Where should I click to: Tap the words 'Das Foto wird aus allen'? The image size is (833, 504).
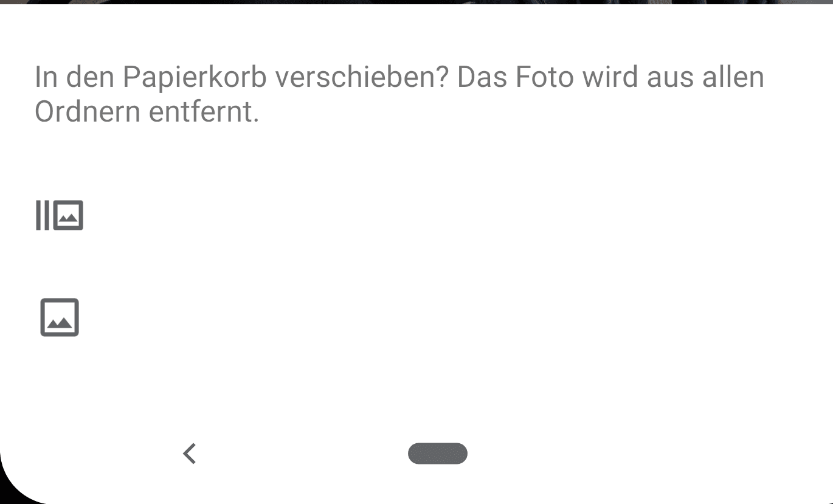pos(610,78)
